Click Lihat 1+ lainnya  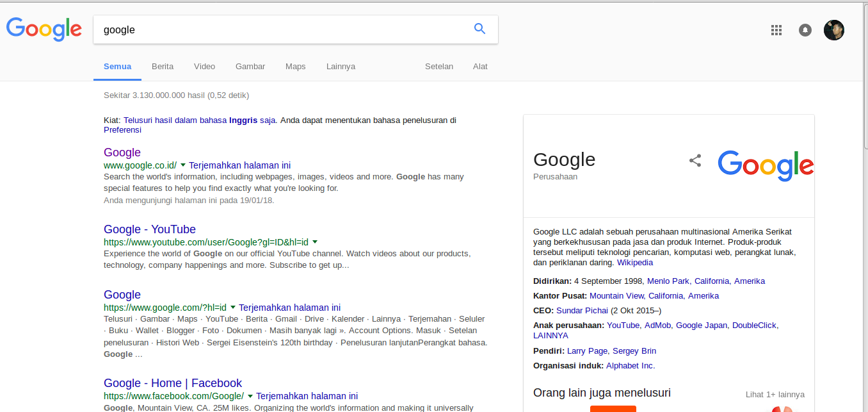775,395
